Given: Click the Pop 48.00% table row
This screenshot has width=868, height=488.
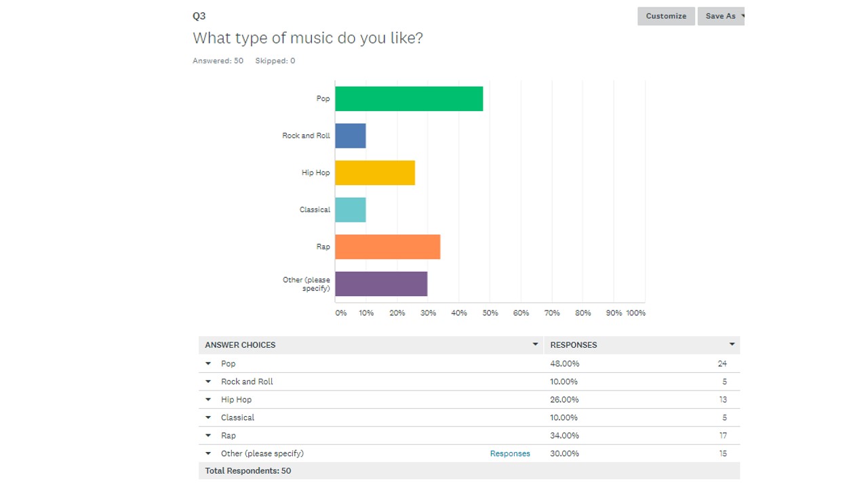Looking at the screenshot, I should 469,364.
